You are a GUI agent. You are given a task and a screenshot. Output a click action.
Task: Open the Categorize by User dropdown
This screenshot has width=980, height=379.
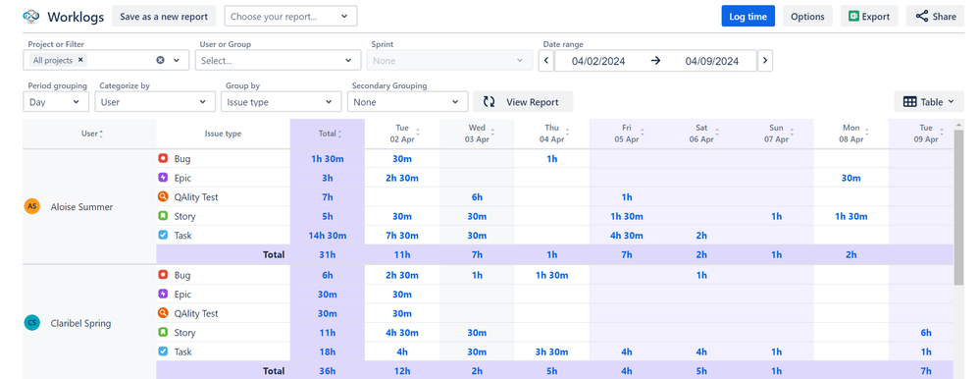point(154,102)
